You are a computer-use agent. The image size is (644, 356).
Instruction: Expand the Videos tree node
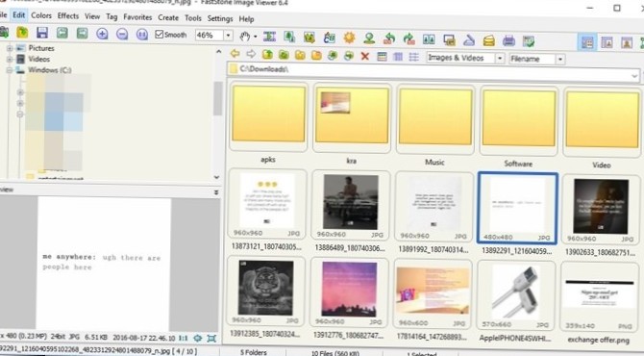click(x=9, y=60)
